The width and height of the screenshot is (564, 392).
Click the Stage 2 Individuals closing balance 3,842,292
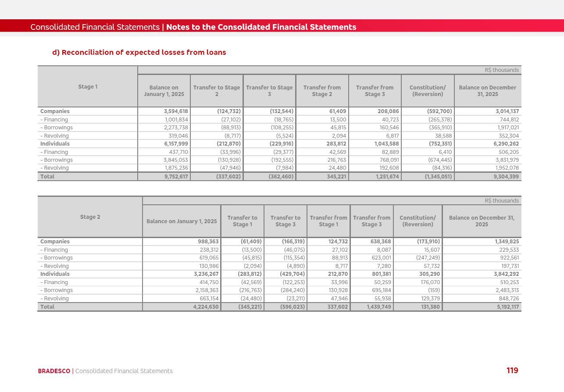click(x=507, y=274)
